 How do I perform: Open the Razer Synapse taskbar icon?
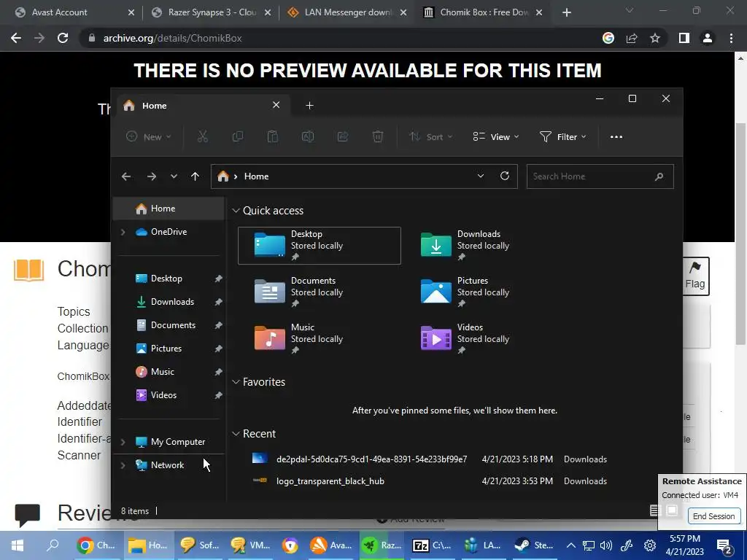382,545
